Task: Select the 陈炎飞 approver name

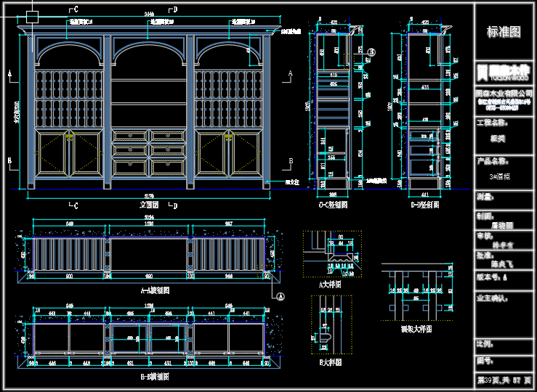Action: click(502, 264)
